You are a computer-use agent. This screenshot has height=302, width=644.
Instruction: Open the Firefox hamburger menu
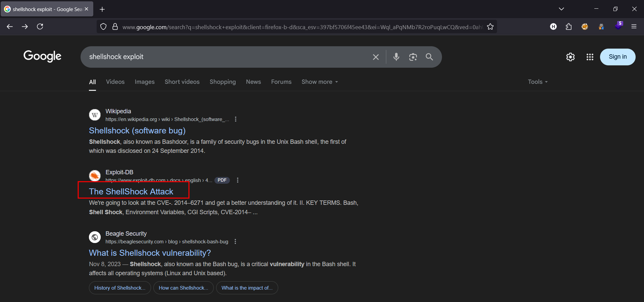pyautogui.click(x=634, y=26)
